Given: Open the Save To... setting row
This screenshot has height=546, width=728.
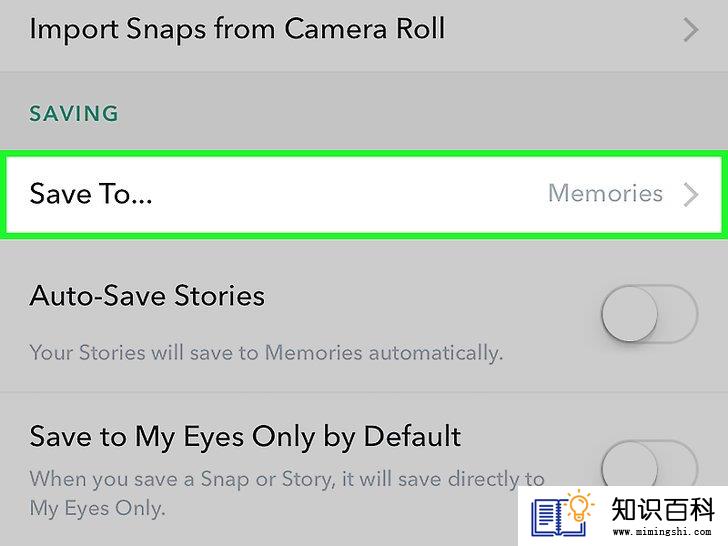Looking at the screenshot, I should (x=364, y=194).
